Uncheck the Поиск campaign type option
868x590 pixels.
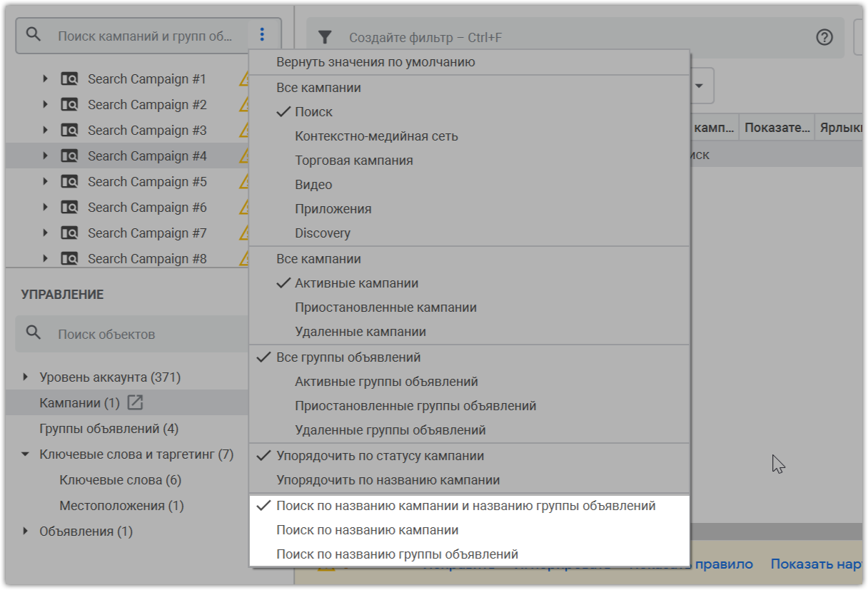tap(313, 112)
